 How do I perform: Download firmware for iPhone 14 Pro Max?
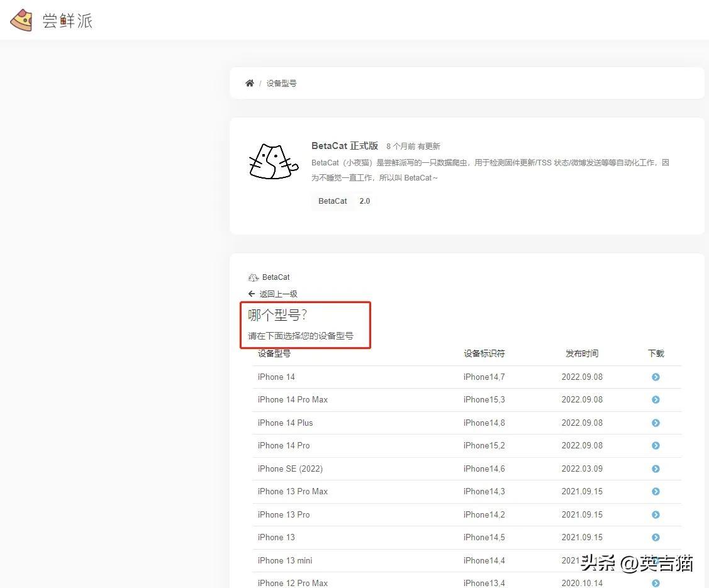coord(655,399)
